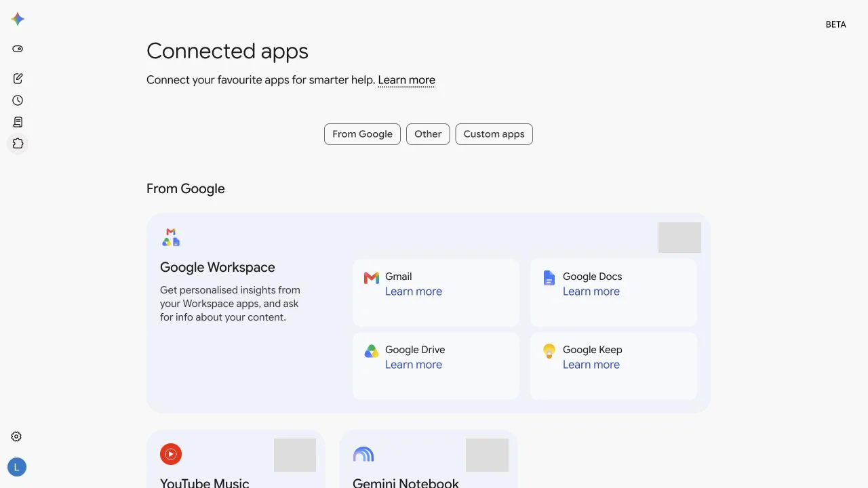Expand the sidebar menu toggle icon

pos(18,49)
